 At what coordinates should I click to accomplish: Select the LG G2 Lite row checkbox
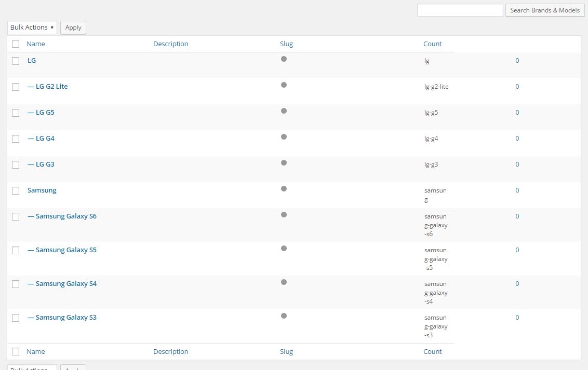click(16, 87)
